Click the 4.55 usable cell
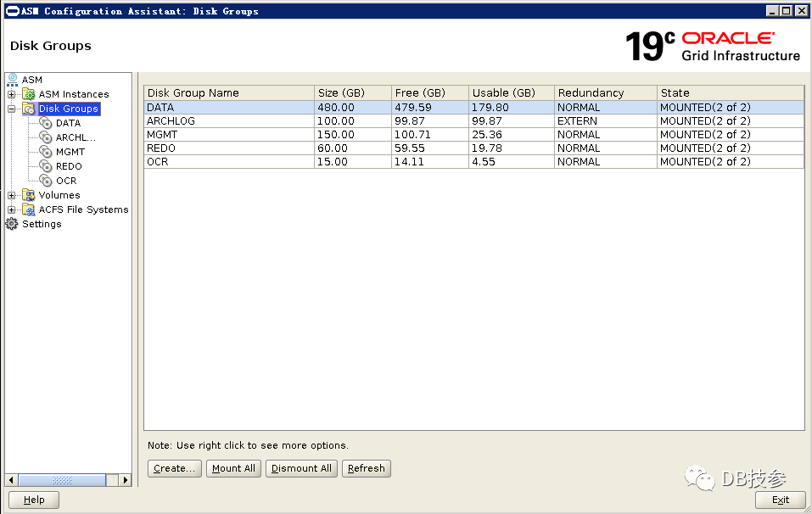Image resolution: width=812 pixels, height=514 pixels. click(511, 161)
